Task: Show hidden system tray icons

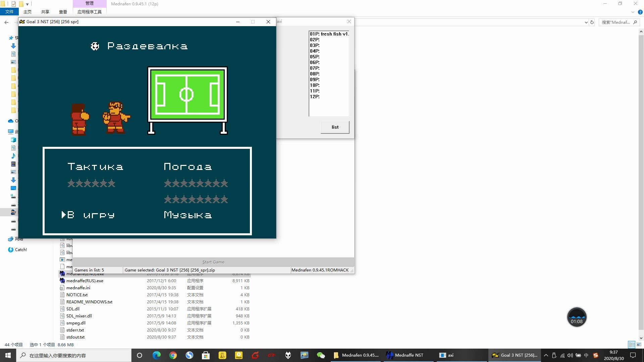Action: click(x=546, y=355)
